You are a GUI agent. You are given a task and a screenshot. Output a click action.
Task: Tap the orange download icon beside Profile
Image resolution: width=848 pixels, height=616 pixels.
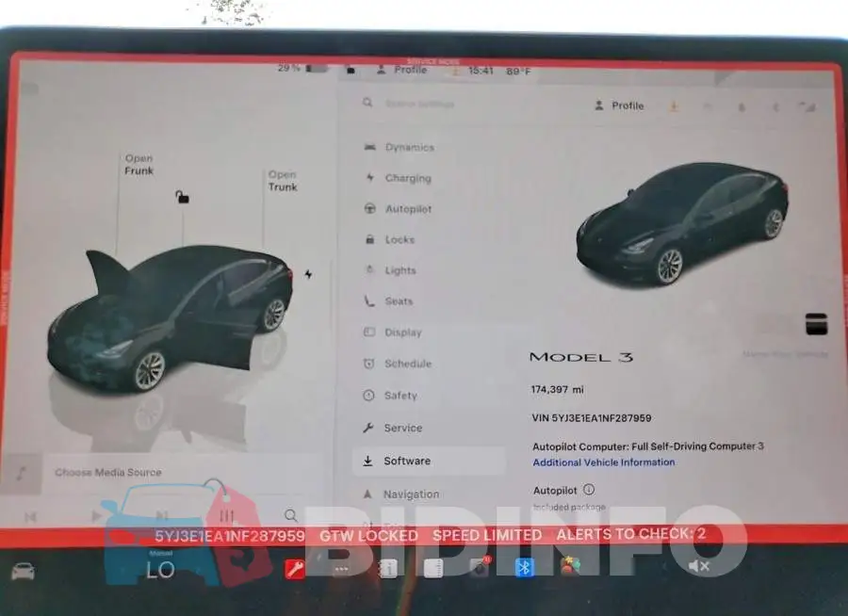pyautogui.click(x=674, y=106)
